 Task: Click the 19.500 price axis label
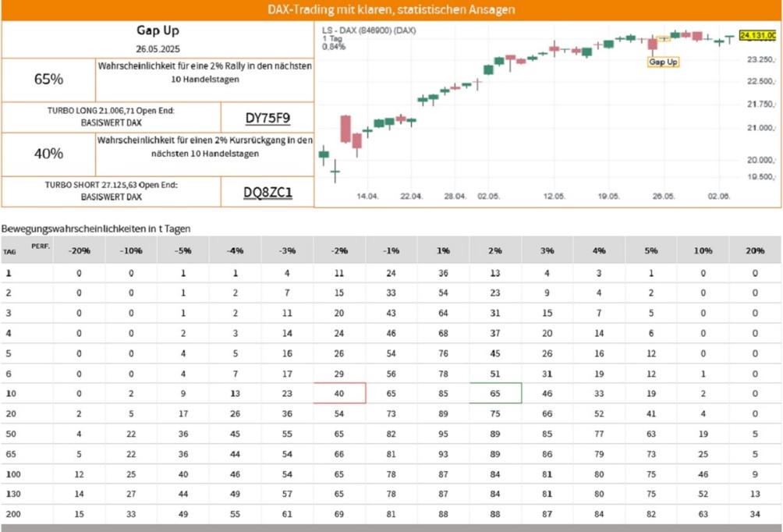pos(761,177)
